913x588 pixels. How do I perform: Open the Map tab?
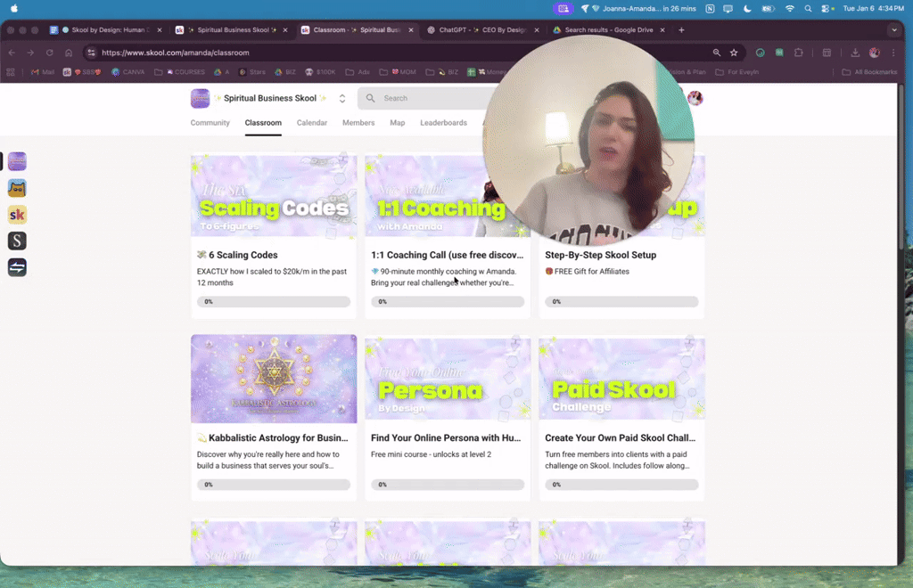tap(398, 123)
